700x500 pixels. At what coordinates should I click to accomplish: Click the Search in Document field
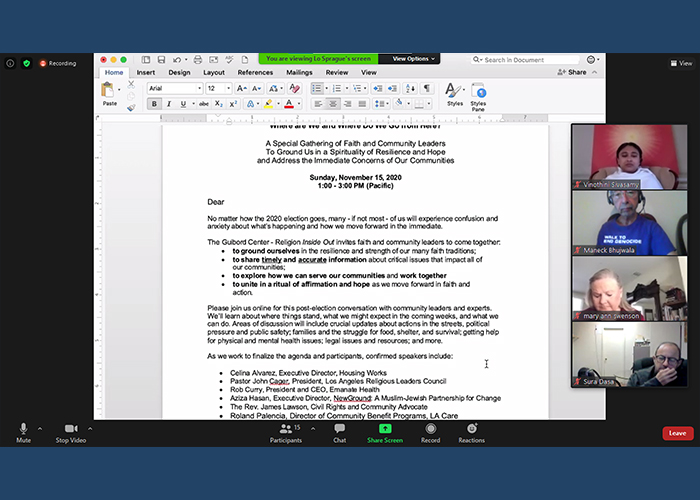(525, 60)
